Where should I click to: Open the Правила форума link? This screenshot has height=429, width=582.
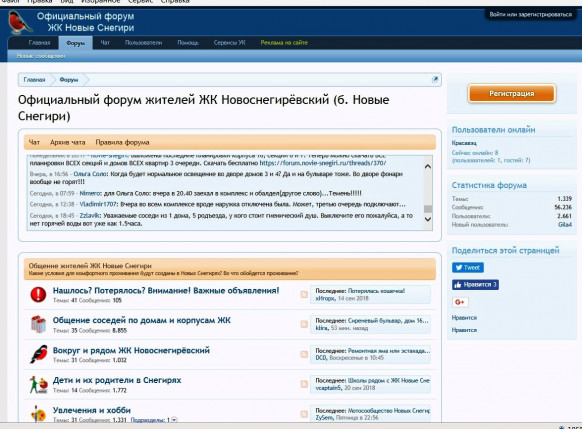[x=122, y=142]
